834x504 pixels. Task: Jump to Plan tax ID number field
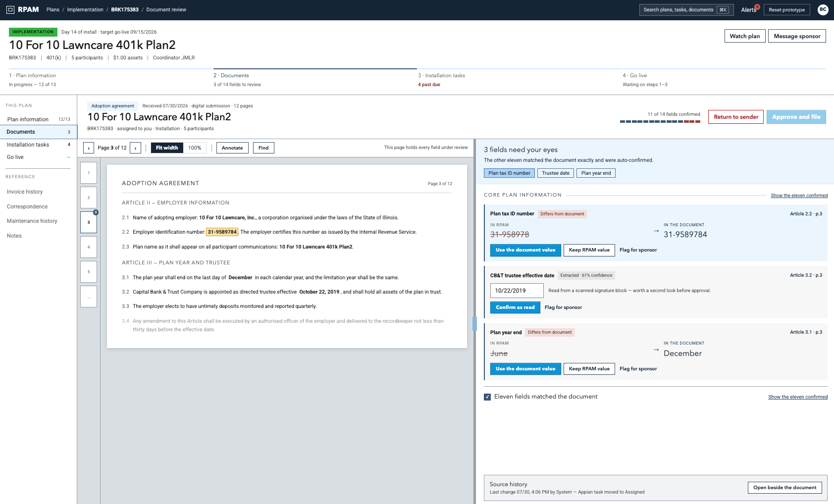509,173
